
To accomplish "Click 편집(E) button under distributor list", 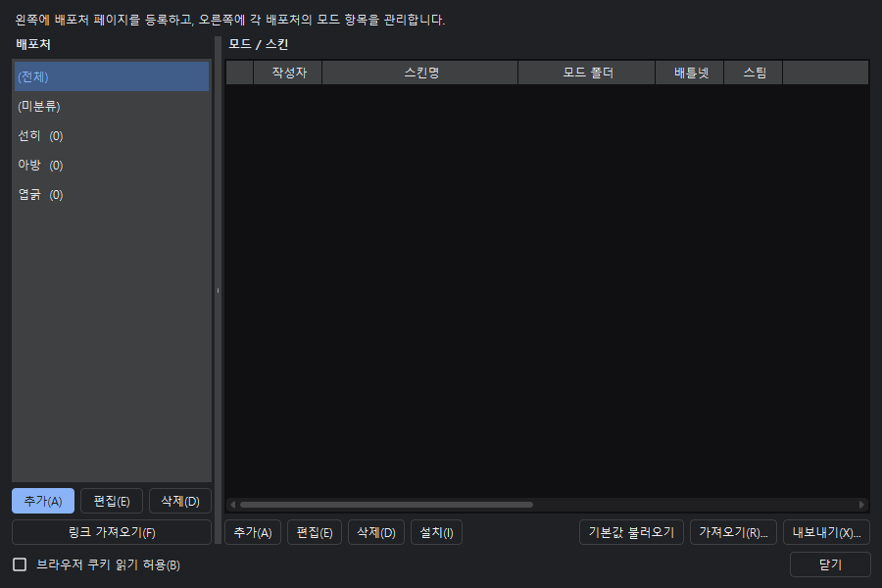I will click(112, 501).
